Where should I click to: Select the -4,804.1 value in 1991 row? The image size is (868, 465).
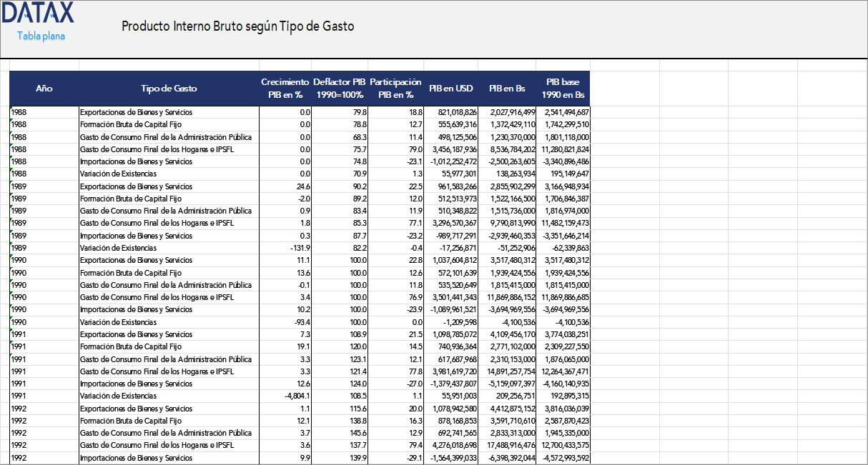coord(297,395)
